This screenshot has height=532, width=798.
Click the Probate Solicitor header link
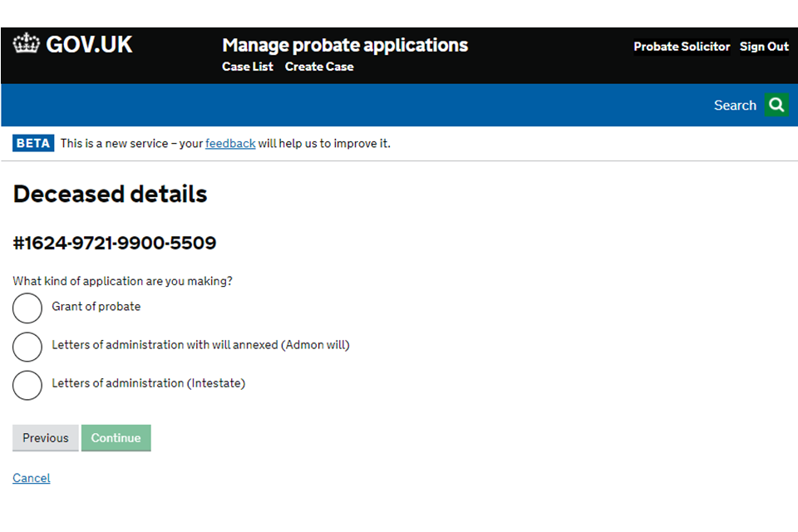pyautogui.click(x=682, y=47)
